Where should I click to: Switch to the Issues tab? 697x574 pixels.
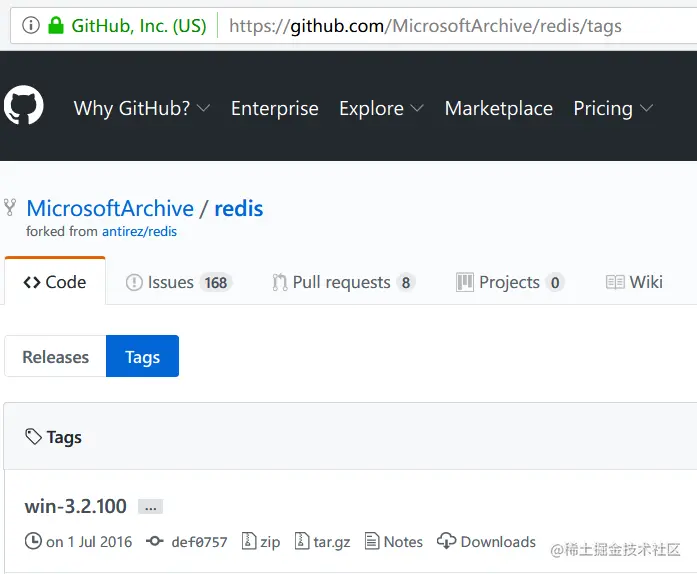179,282
